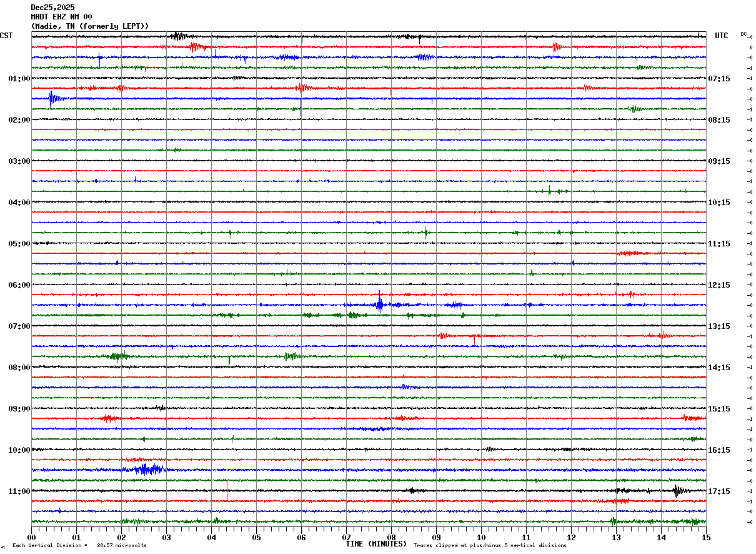The image size is (756, 554).
Task: Select the 01:00 CST time label
Action: [x=19, y=79]
